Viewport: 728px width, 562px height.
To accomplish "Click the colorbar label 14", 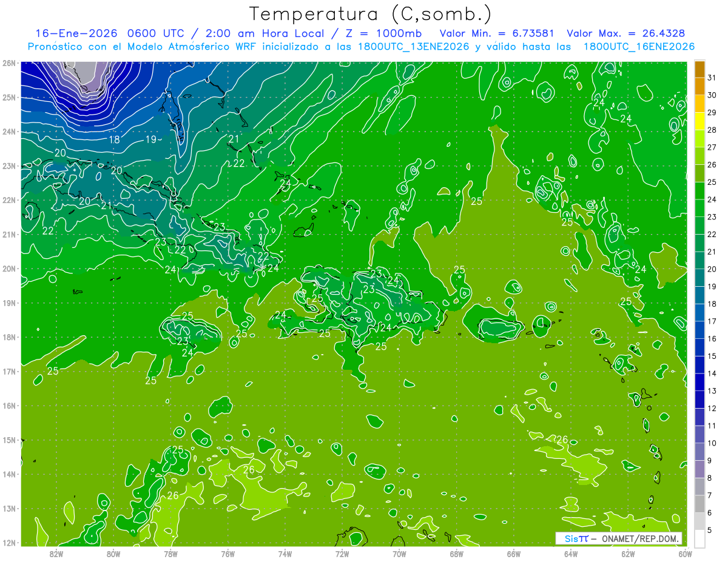I will pos(712,373).
